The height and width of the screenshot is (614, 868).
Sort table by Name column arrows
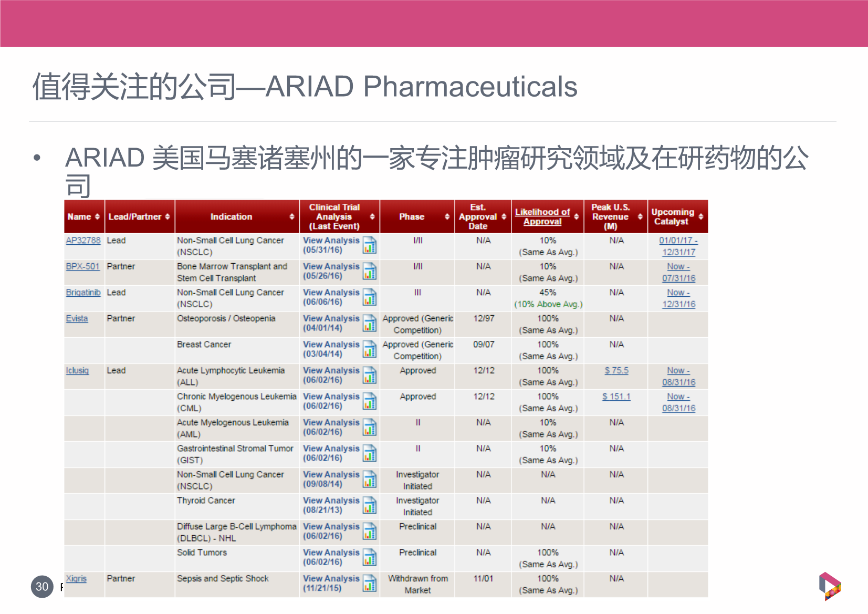(97, 217)
